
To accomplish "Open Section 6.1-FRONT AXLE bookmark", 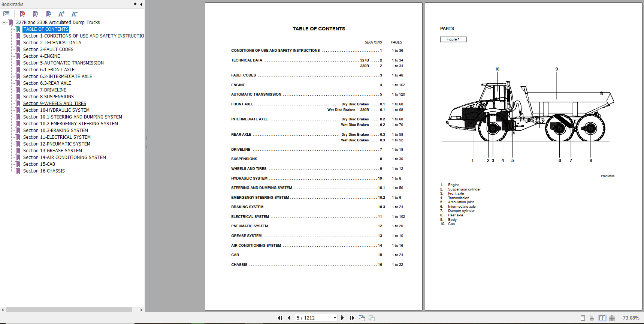I will coord(49,70).
